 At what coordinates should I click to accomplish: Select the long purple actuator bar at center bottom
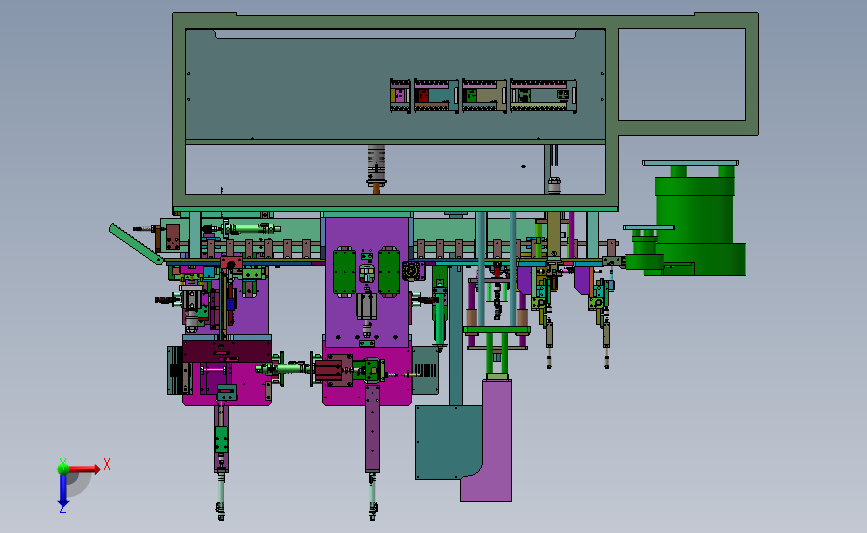pos(372,429)
